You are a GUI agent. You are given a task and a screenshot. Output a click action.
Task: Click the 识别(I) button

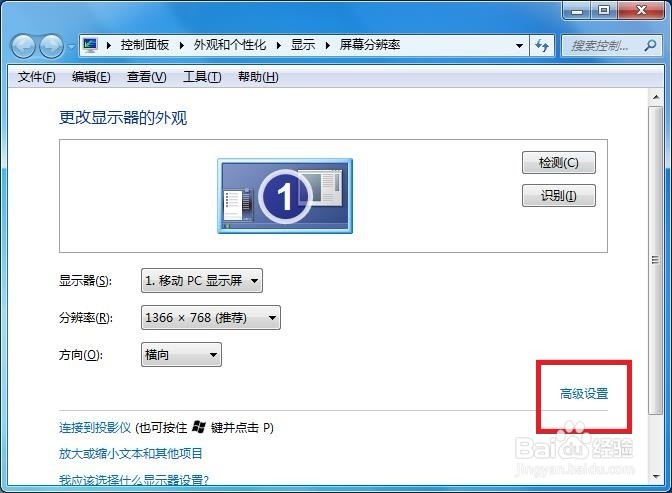click(x=559, y=195)
